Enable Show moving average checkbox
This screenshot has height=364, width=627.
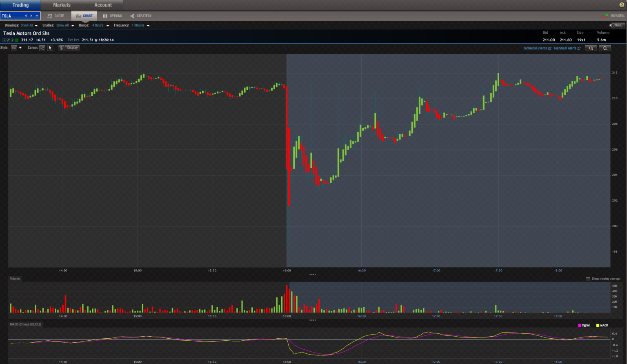tap(588, 279)
